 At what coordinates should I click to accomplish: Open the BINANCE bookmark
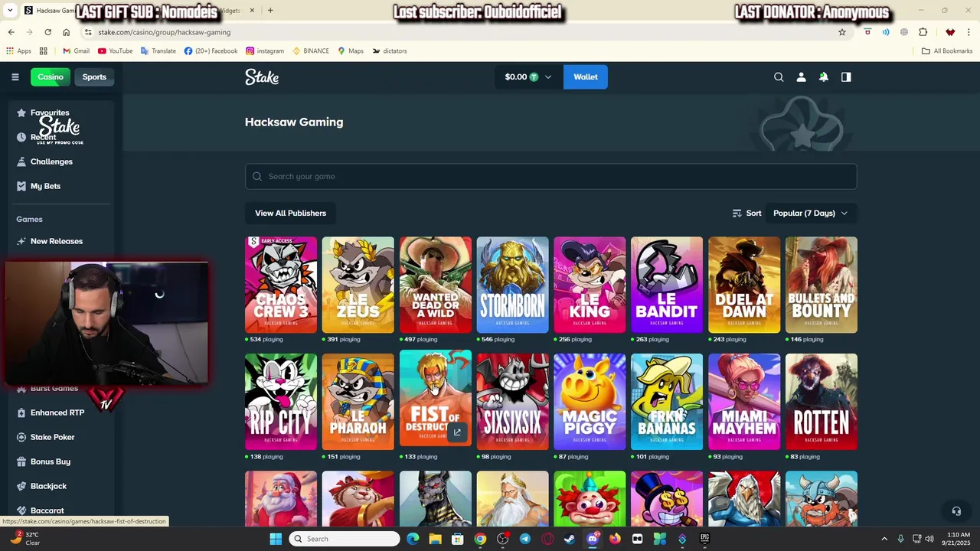[x=311, y=51]
